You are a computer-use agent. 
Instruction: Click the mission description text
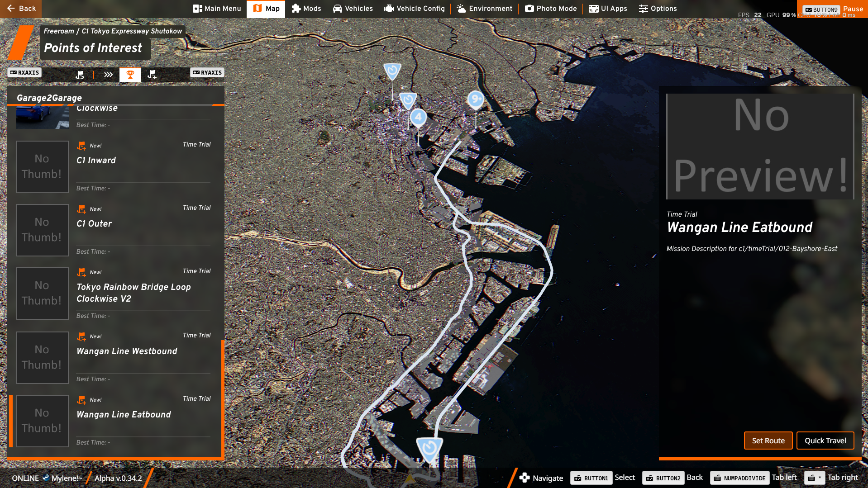752,249
